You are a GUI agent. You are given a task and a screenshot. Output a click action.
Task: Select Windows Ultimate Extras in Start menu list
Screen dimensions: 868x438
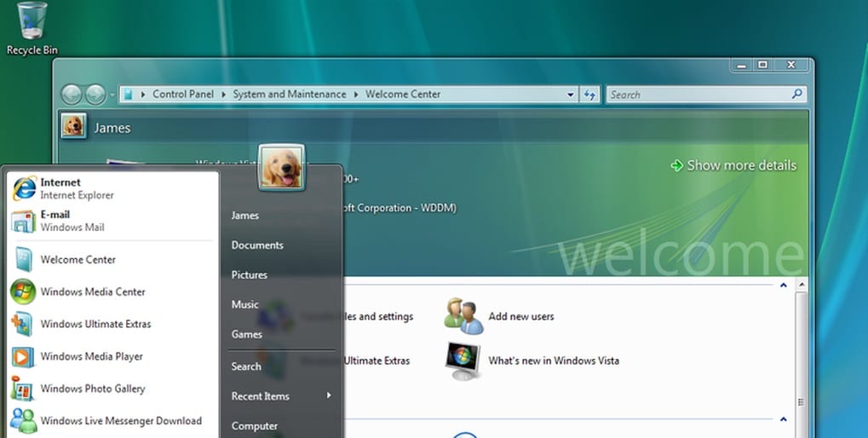(x=112, y=324)
